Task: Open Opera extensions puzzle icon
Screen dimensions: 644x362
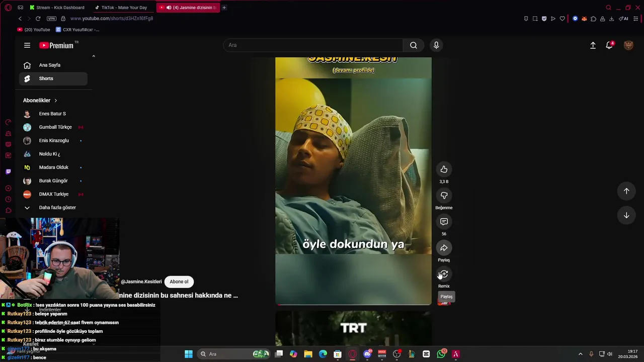Action: click(593, 19)
